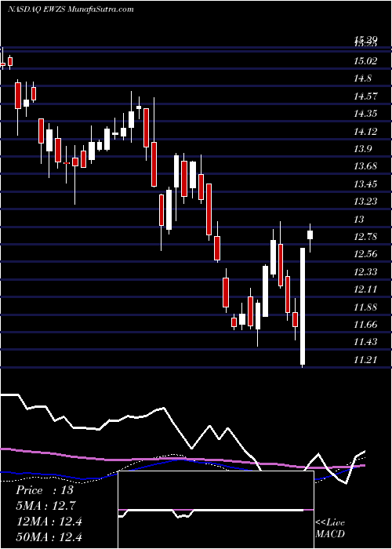Click the 13.9 price axis label
Screen dimensions: 392x549
[x=363, y=149]
